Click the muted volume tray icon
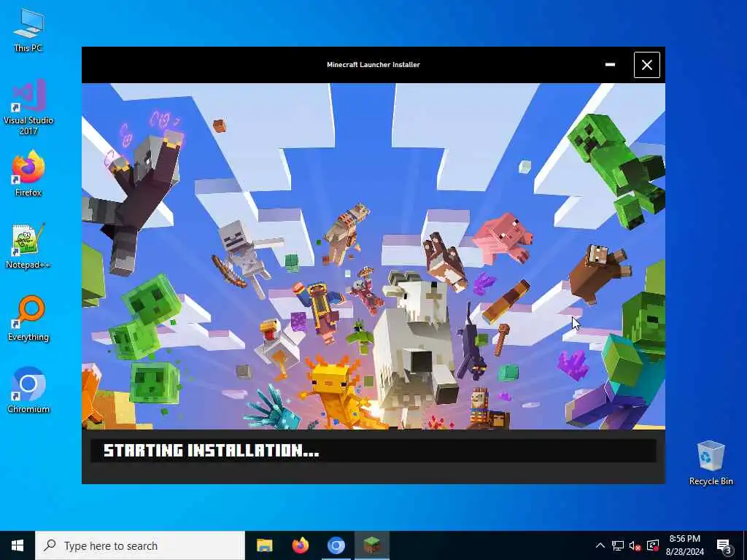The image size is (747, 560). tap(635, 545)
